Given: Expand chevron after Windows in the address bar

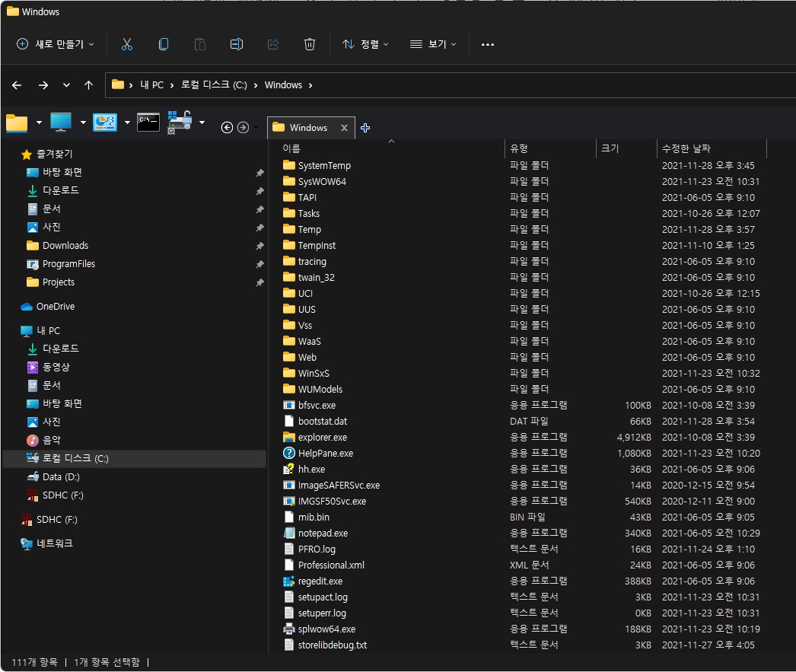Looking at the screenshot, I should click(310, 85).
